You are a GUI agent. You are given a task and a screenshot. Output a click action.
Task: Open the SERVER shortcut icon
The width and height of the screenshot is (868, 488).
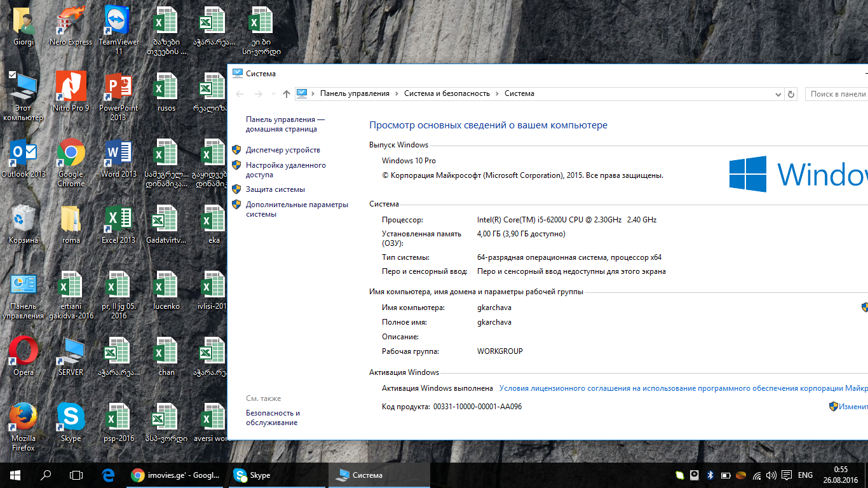tap(71, 356)
